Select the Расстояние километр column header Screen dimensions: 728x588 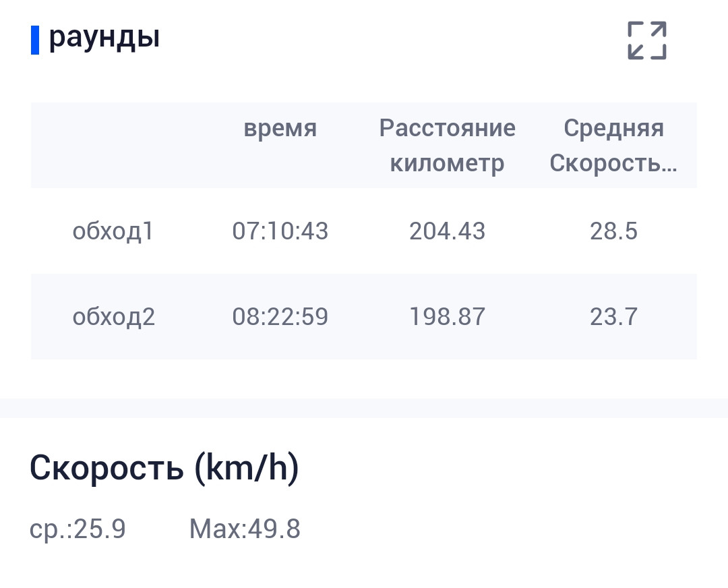(x=447, y=146)
